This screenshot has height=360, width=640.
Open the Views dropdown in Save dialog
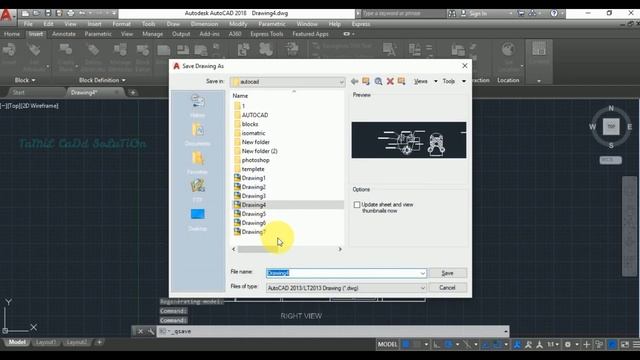pyautogui.click(x=436, y=81)
